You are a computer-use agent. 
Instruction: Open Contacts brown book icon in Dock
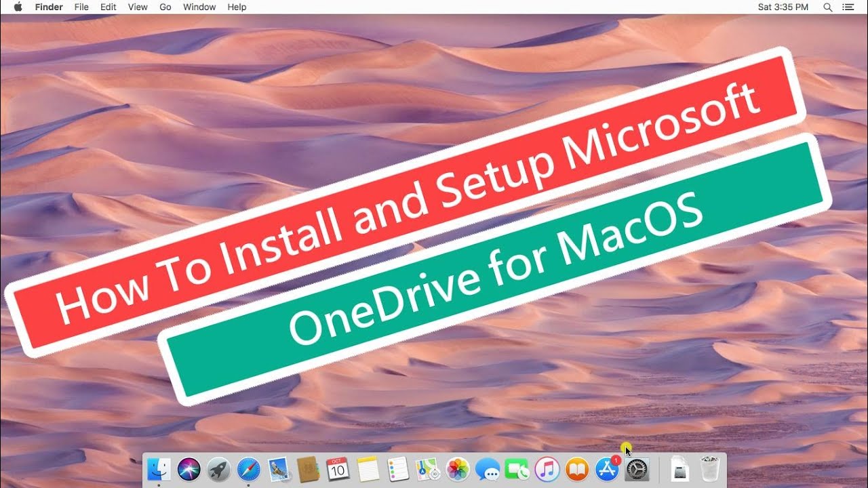(x=308, y=469)
